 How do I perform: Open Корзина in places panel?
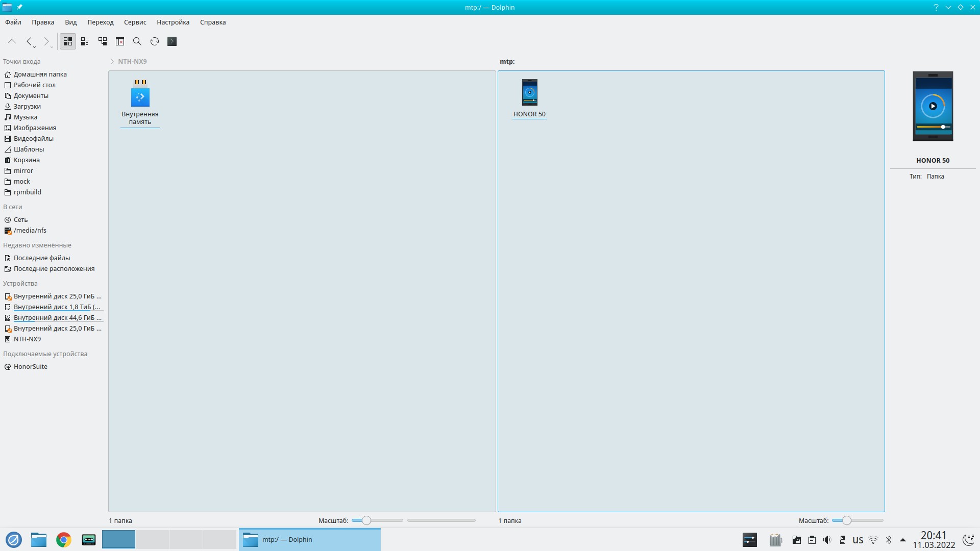[27, 160]
